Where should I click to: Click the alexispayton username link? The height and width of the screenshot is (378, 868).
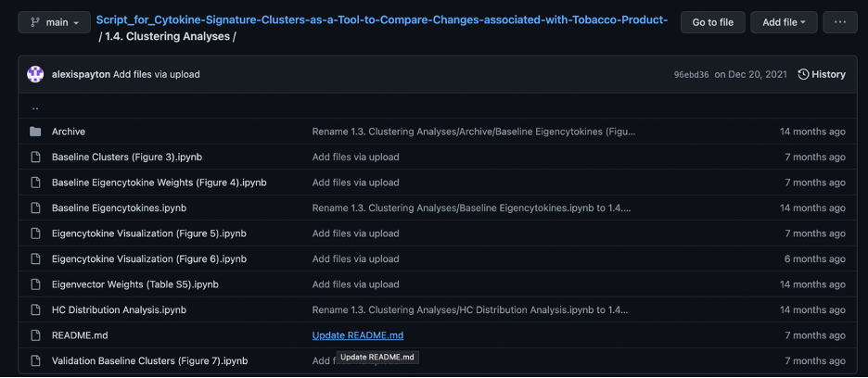coord(81,74)
